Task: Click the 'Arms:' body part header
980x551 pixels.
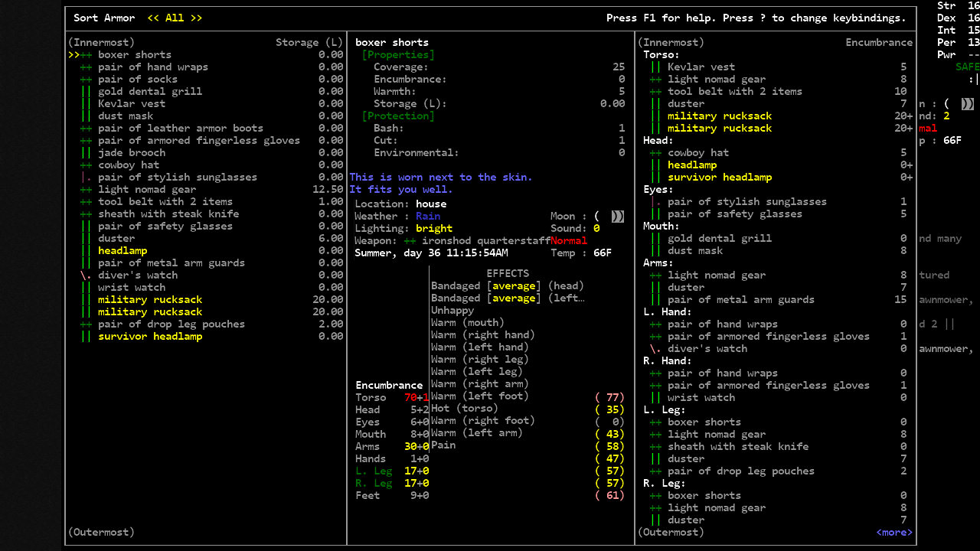Action: pos(658,262)
